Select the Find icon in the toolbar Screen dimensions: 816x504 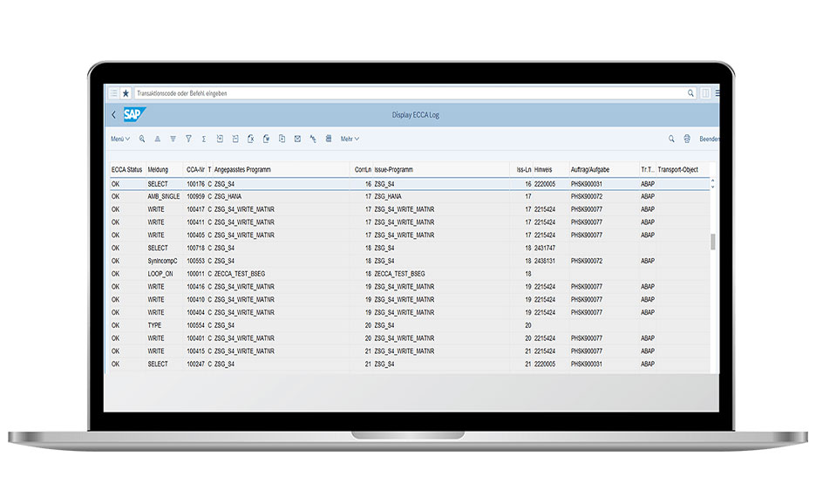142,139
